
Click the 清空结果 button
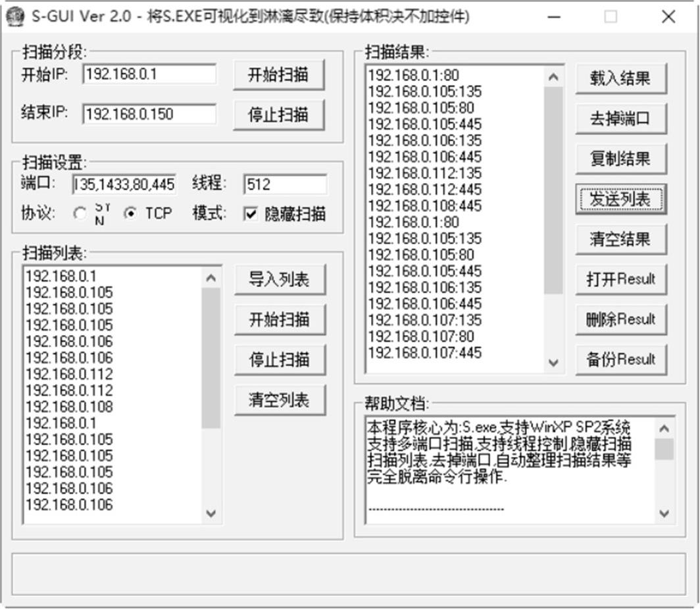click(x=621, y=239)
